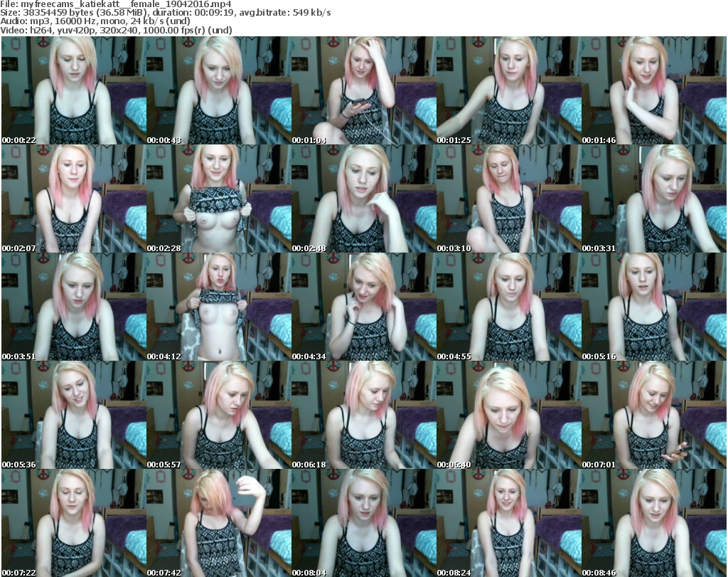Open the frame thumbnail stamped 00:04:55

[x=508, y=307]
